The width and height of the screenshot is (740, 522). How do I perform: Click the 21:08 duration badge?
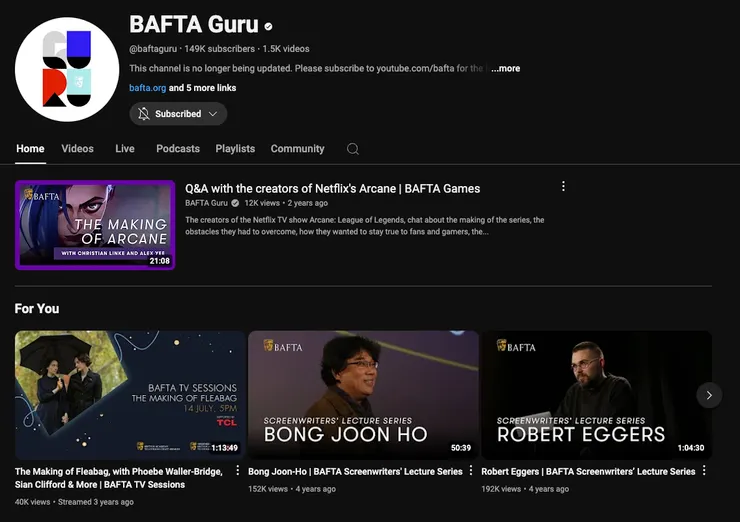click(x=160, y=261)
